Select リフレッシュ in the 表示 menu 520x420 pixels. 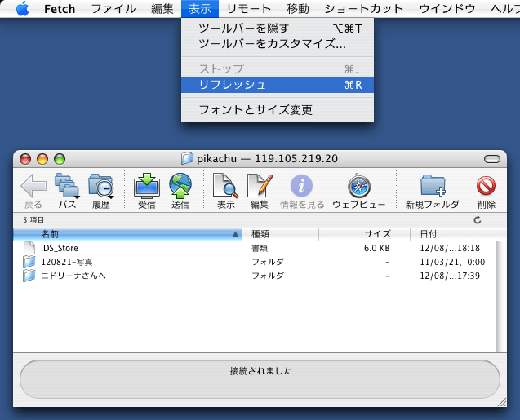point(278,85)
